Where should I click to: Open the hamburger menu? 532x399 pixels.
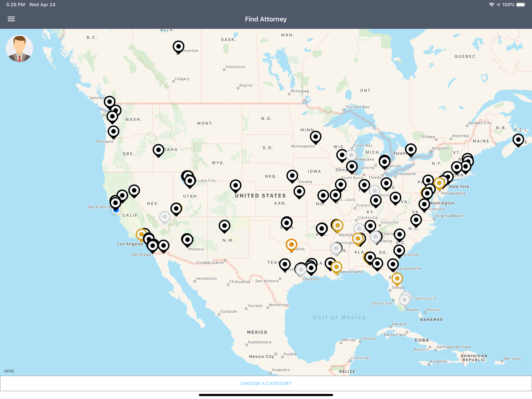11,19
